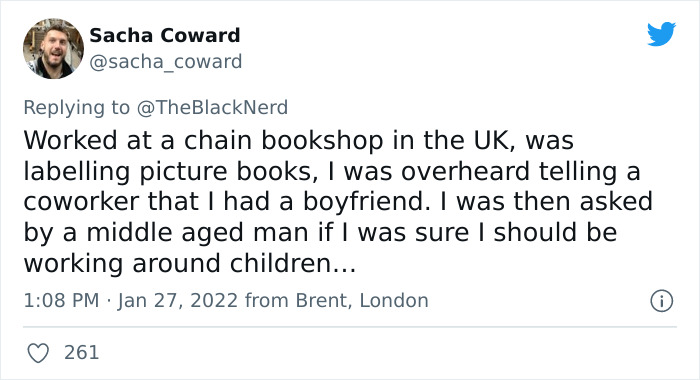Screen dimensions: 700x380
Task: Click the line 'labelling picture books'
Action: [x=332, y=171]
